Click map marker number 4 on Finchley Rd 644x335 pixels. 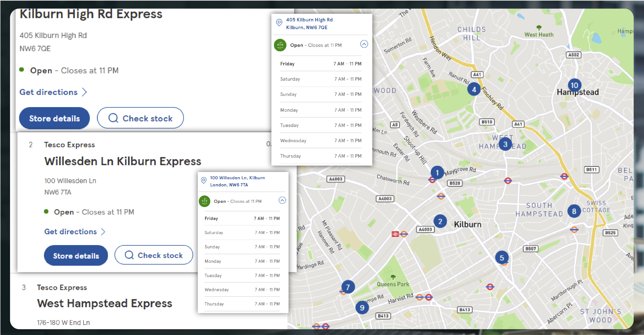click(x=474, y=89)
